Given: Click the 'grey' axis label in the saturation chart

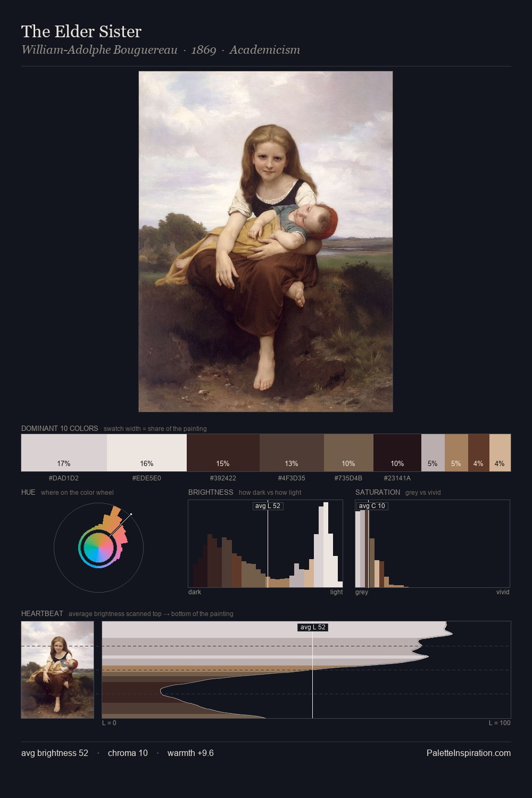Looking at the screenshot, I should pyautogui.click(x=362, y=592).
